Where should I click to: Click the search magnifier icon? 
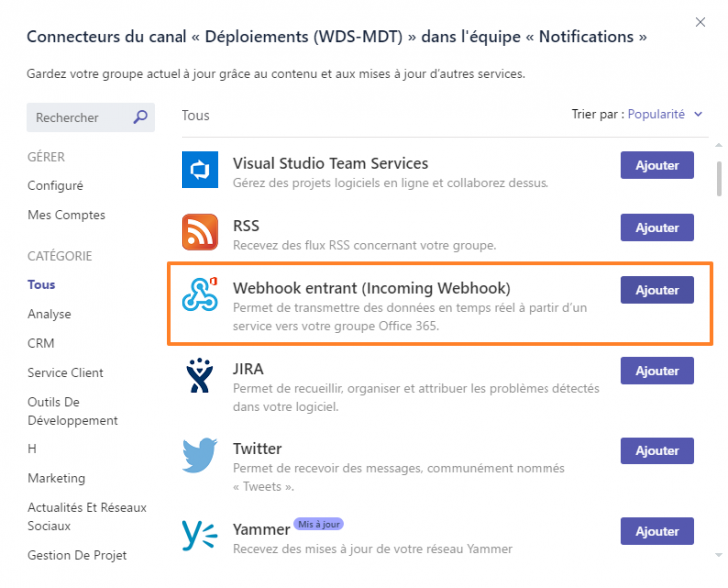[140, 117]
